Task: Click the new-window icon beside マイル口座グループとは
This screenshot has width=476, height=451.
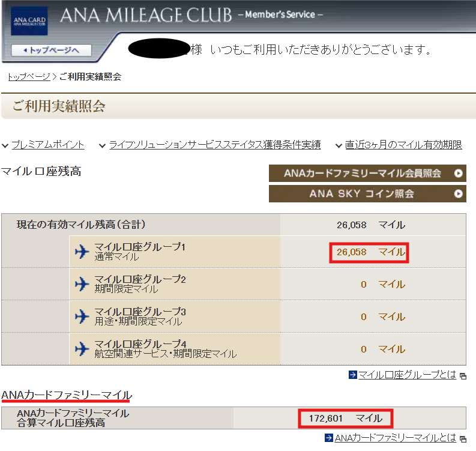Action: click(463, 376)
